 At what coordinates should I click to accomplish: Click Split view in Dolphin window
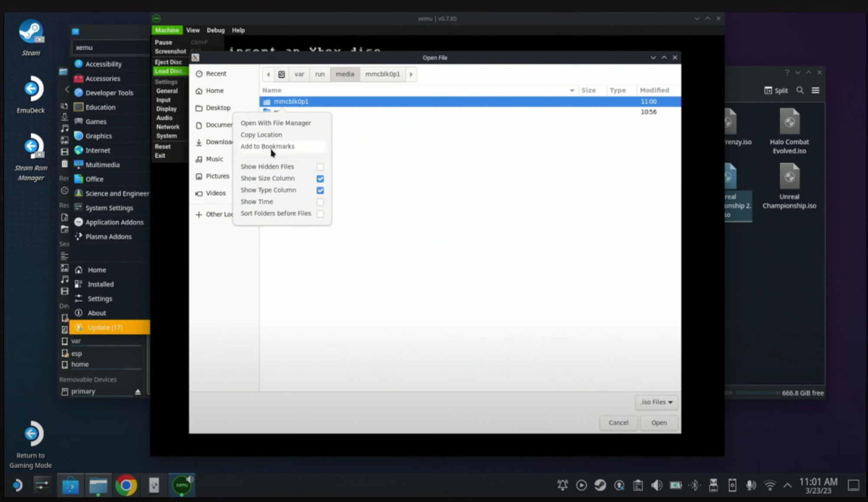tap(776, 90)
